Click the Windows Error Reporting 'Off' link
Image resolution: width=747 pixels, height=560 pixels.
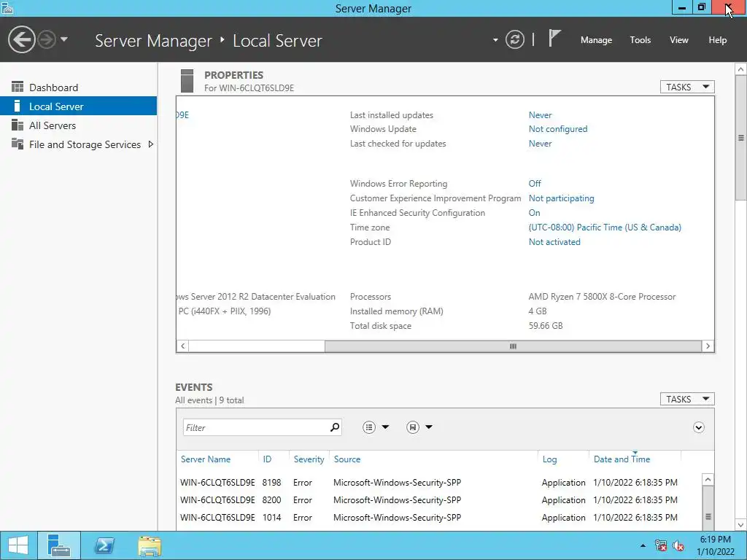click(x=535, y=183)
